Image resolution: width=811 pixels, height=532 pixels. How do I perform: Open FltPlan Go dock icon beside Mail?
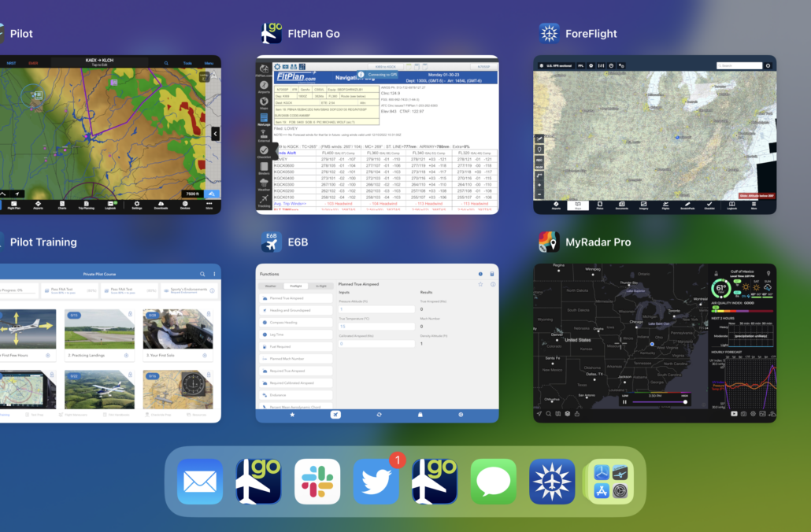pyautogui.click(x=258, y=482)
